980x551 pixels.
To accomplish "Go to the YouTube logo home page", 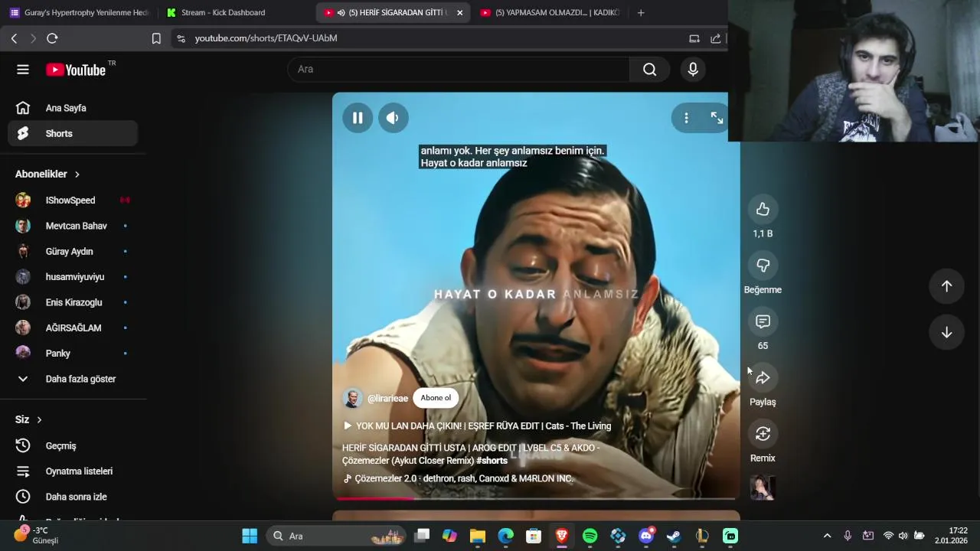I will 76,70.
